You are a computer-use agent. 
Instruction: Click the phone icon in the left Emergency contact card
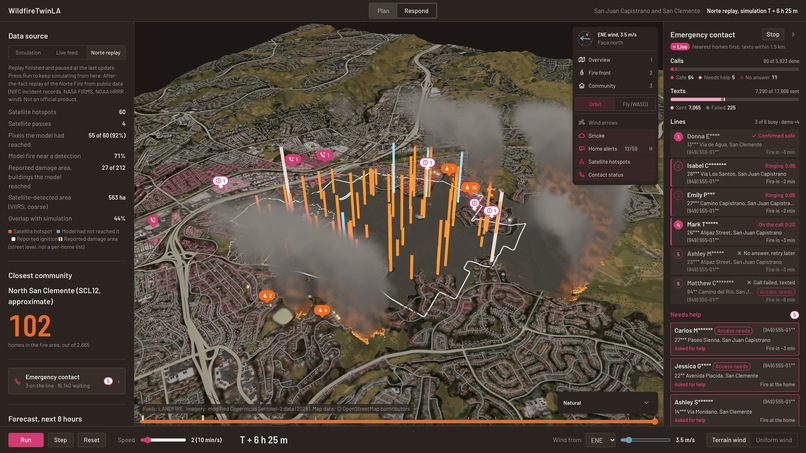[x=17, y=381]
